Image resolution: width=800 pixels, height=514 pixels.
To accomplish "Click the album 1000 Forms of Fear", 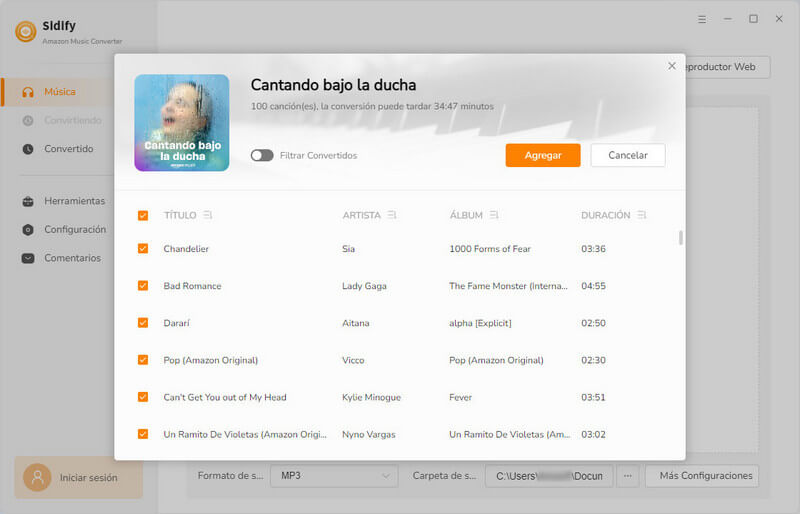I will coord(490,249).
